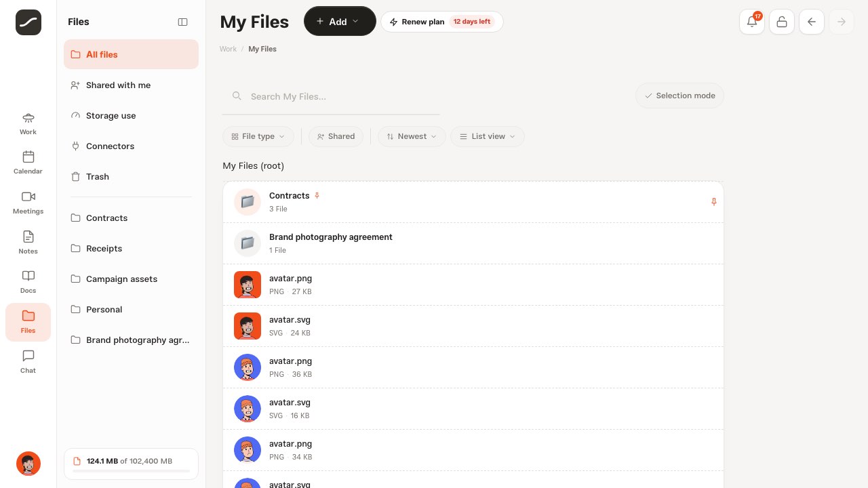Click avatar.svg file name with 24 KB

coord(290,320)
